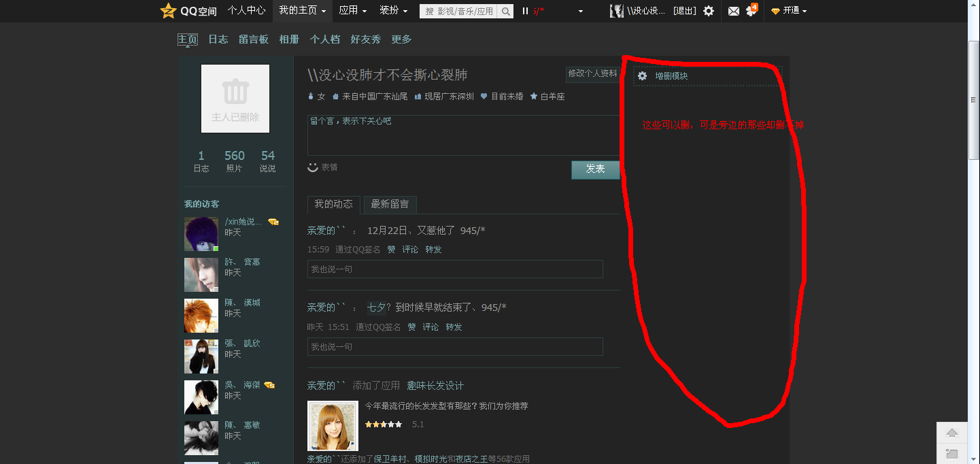Open the mail envelope icon
Image resolution: width=980 pixels, height=464 pixels.
click(732, 11)
